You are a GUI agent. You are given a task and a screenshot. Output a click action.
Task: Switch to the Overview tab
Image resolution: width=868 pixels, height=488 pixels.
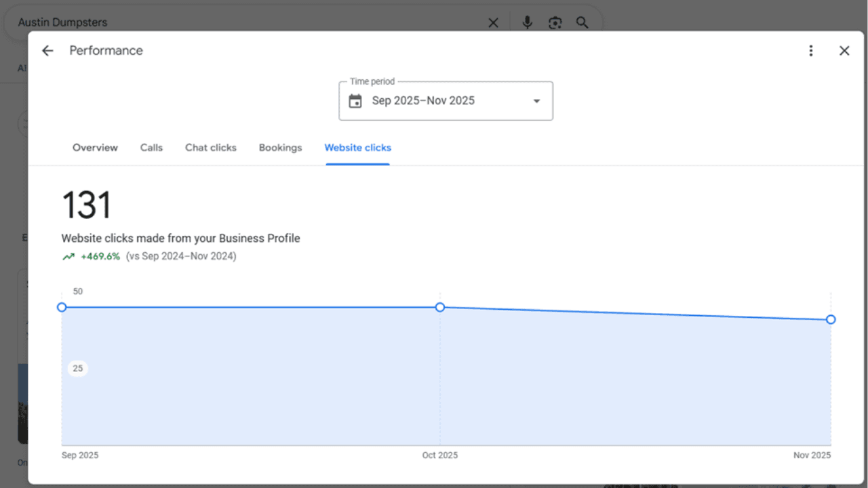(95, 148)
